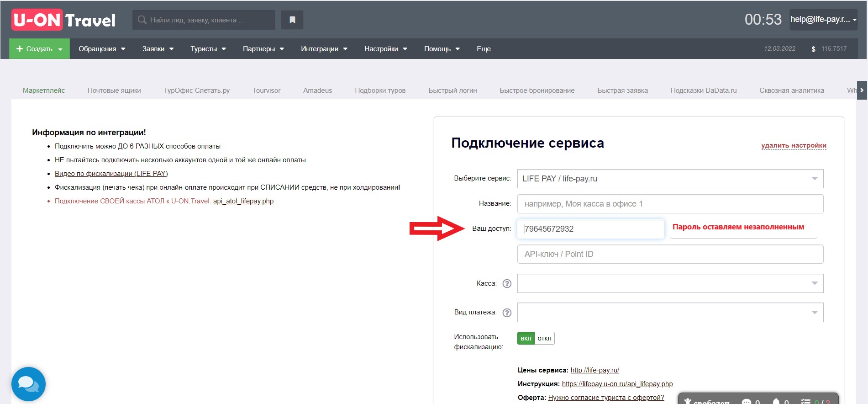This screenshot has height=404, width=868.
Task: Expand the Обращения menu
Action: pyautogui.click(x=102, y=48)
